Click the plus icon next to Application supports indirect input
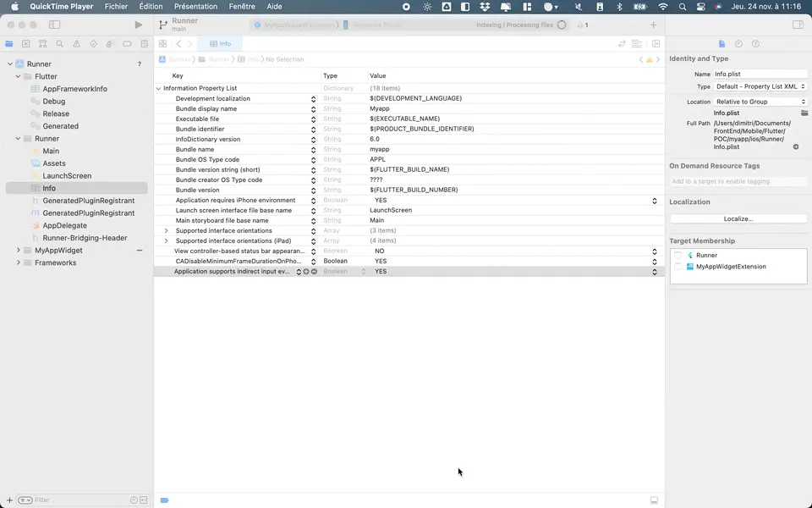Screen dimensions: 812x508 coord(306,272)
